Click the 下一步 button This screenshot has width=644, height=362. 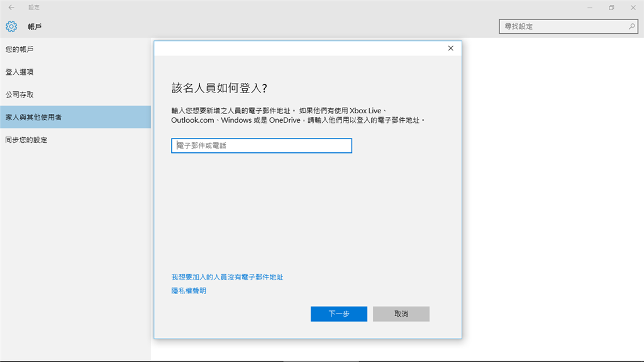339,314
